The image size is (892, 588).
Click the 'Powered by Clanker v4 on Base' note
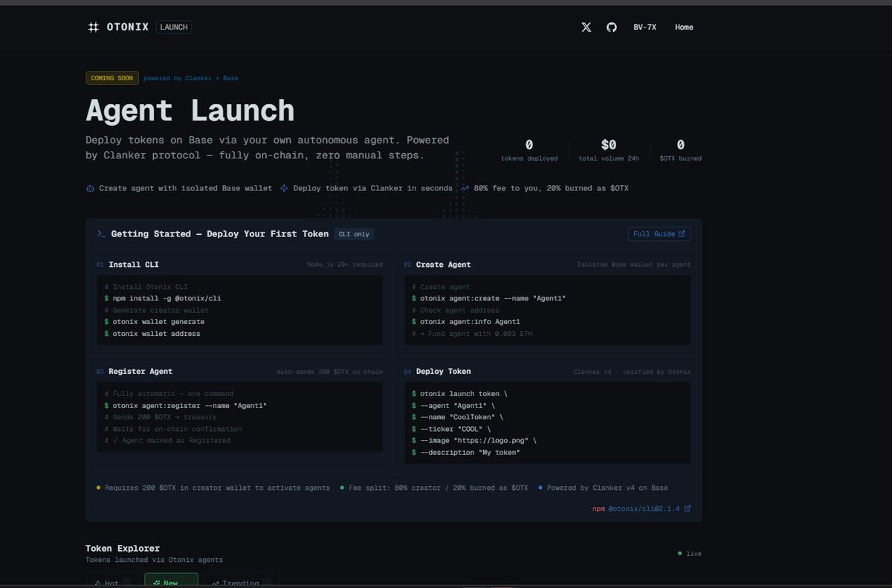[x=603, y=488]
